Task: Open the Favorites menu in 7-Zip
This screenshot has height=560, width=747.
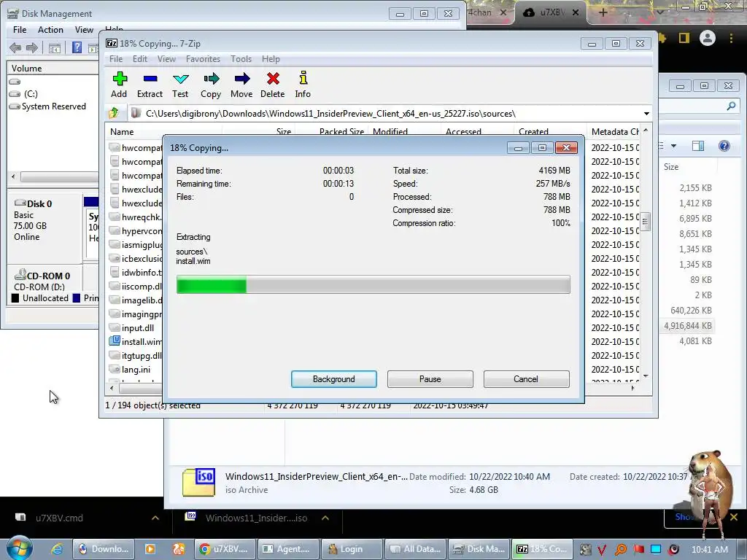Action: [203, 59]
